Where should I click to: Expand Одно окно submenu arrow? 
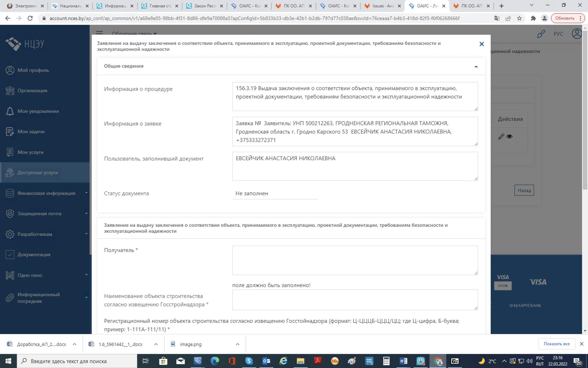pos(86,275)
